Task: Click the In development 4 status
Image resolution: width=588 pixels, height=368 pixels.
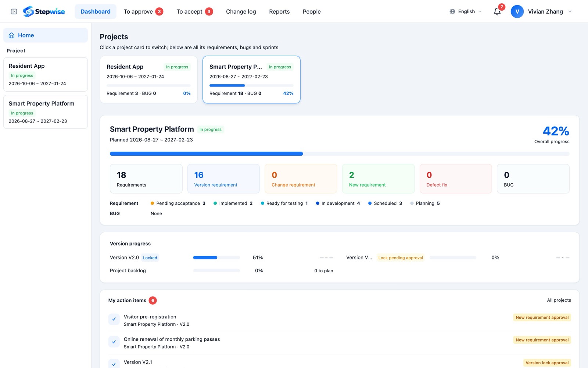Action: (338, 203)
